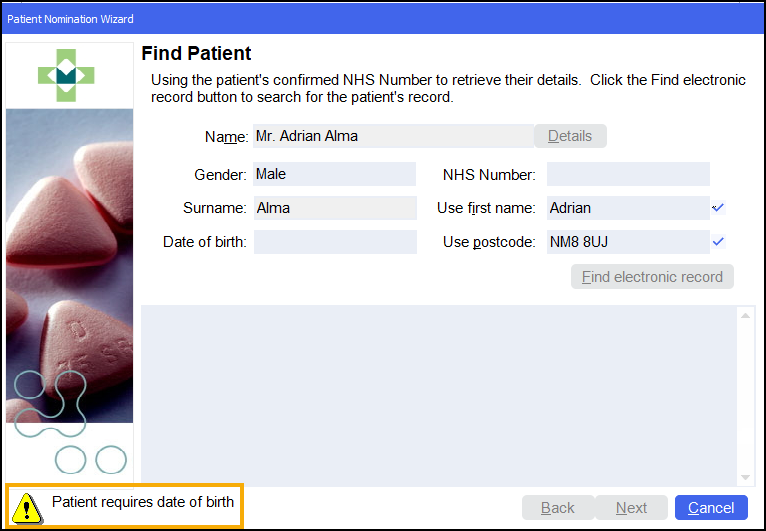This screenshot has width=766, height=531.
Task: Click the results list scroll up arrow
Action: click(x=745, y=316)
